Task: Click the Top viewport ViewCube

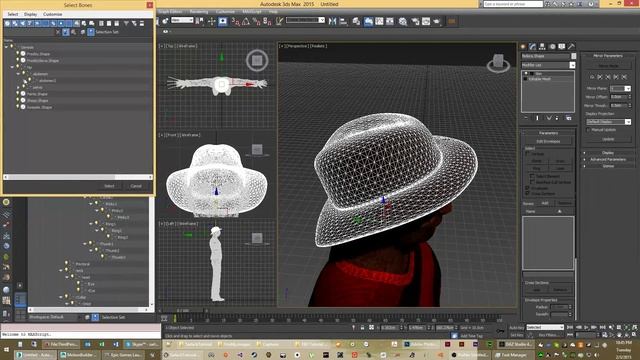Action: [x=257, y=60]
